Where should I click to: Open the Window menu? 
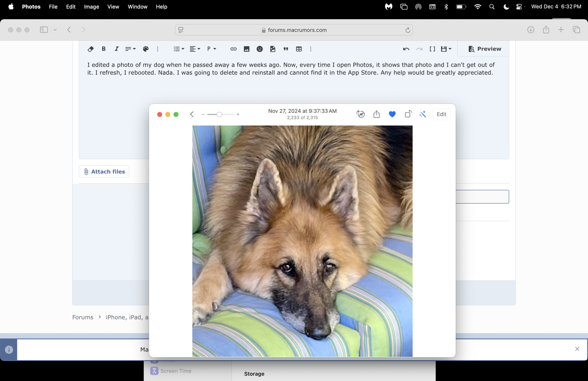coord(137,7)
